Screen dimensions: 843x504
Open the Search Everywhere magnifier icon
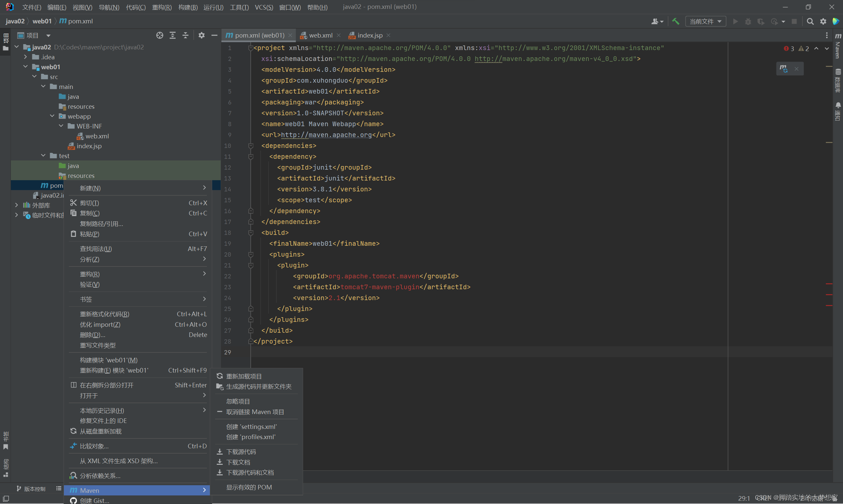coord(810,21)
